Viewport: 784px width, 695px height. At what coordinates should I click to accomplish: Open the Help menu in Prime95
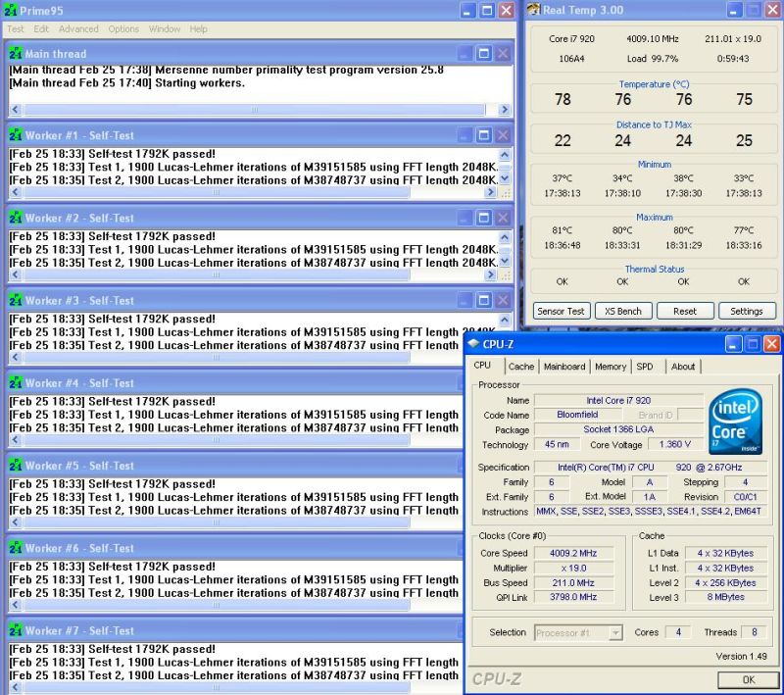tap(198, 29)
